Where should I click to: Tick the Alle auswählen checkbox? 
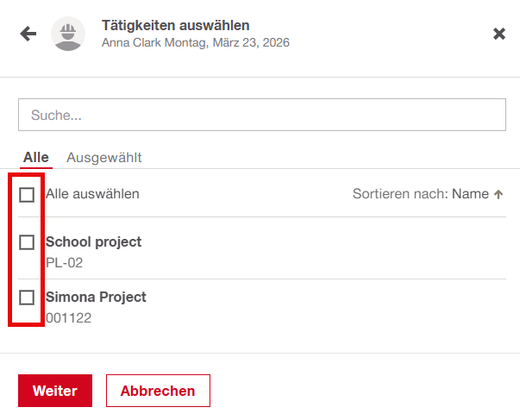click(x=27, y=194)
